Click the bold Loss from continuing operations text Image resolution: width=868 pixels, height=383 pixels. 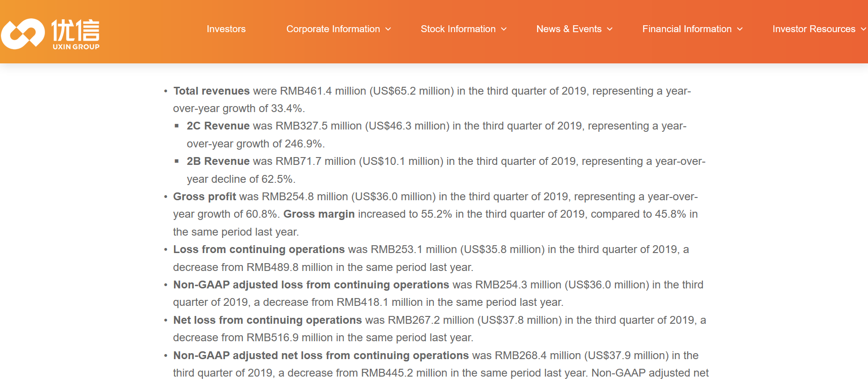(x=259, y=249)
